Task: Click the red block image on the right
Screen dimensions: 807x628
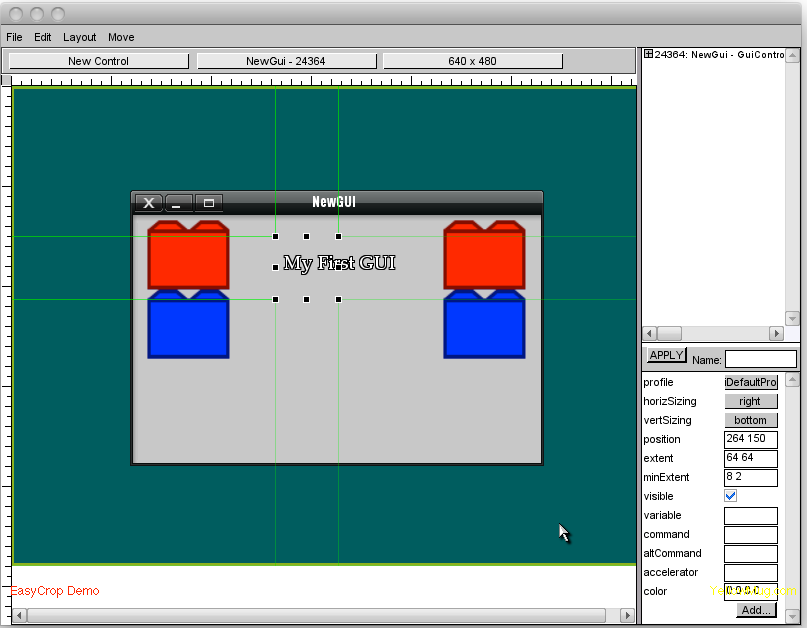Action: pos(484,256)
